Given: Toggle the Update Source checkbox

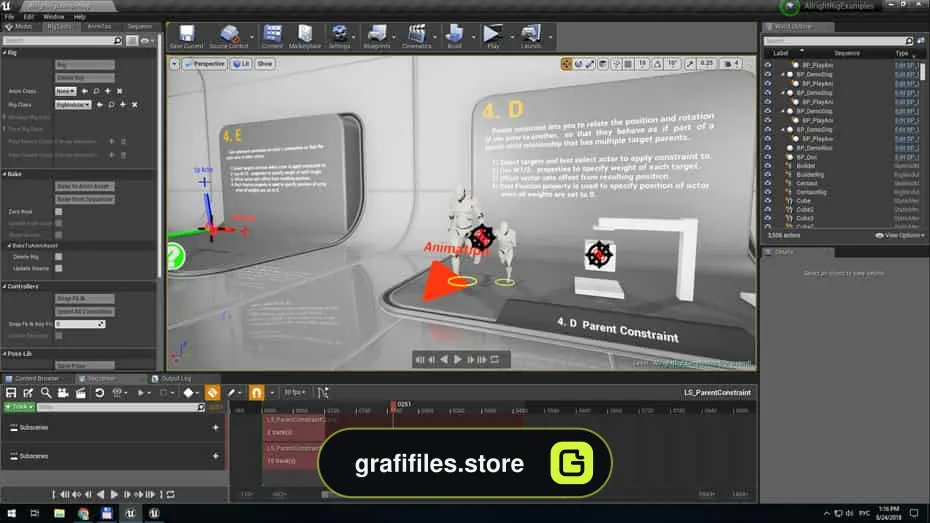Looking at the screenshot, I should coord(59,269).
